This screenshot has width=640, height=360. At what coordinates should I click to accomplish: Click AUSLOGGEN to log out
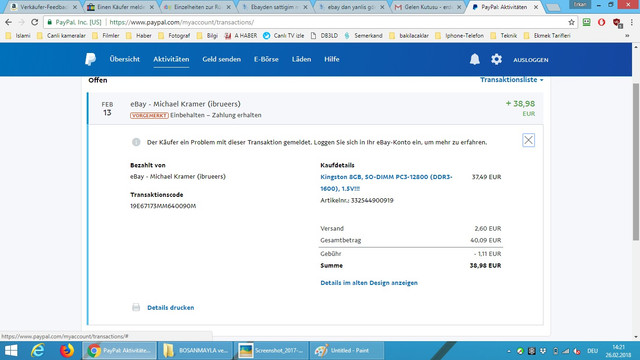(x=531, y=60)
